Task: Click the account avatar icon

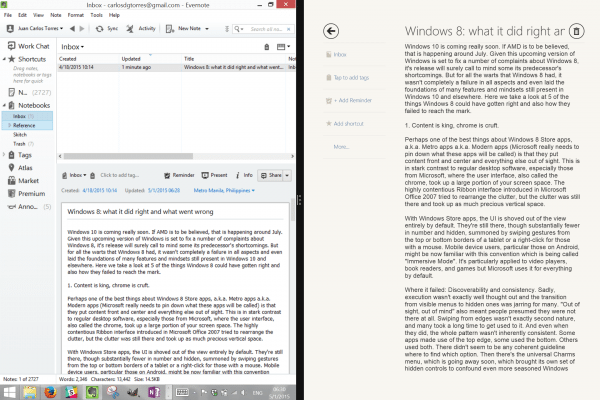Action: pos(10,29)
